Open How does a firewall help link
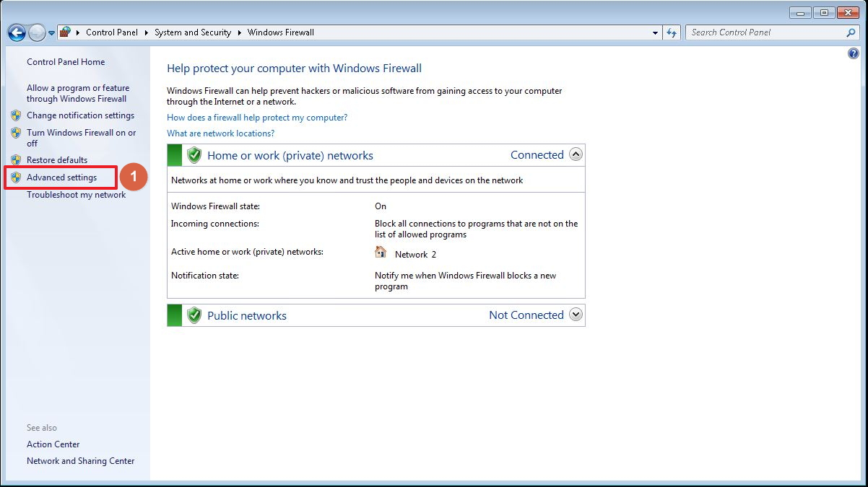The image size is (868, 487). pyautogui.click(x=257, y=118)
